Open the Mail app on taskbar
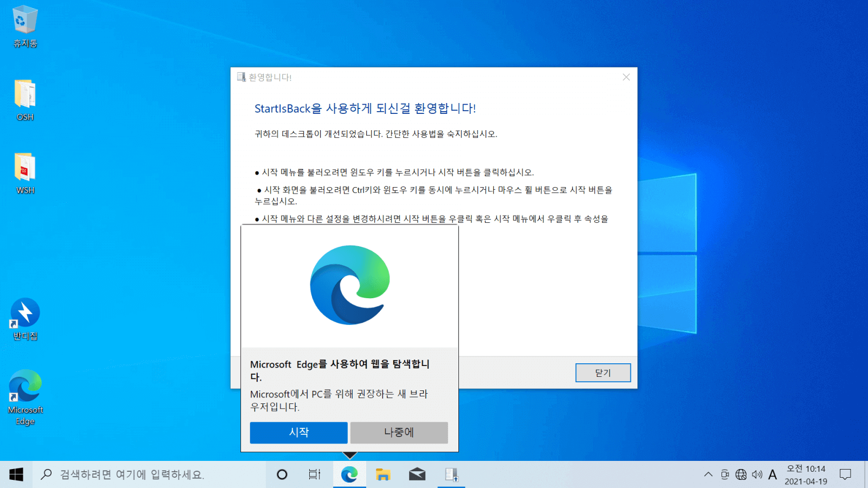The height and width of the screenshot is (488, 868). [417, 474]
